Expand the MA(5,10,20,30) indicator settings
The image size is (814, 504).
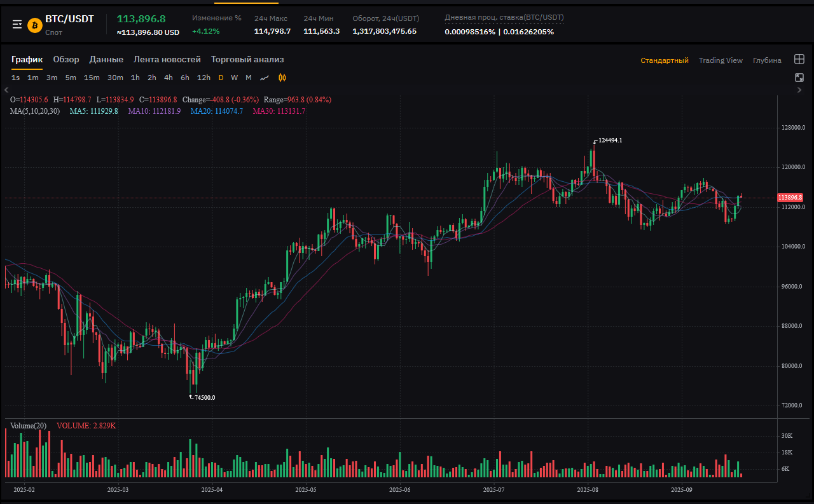pos(35,111)
